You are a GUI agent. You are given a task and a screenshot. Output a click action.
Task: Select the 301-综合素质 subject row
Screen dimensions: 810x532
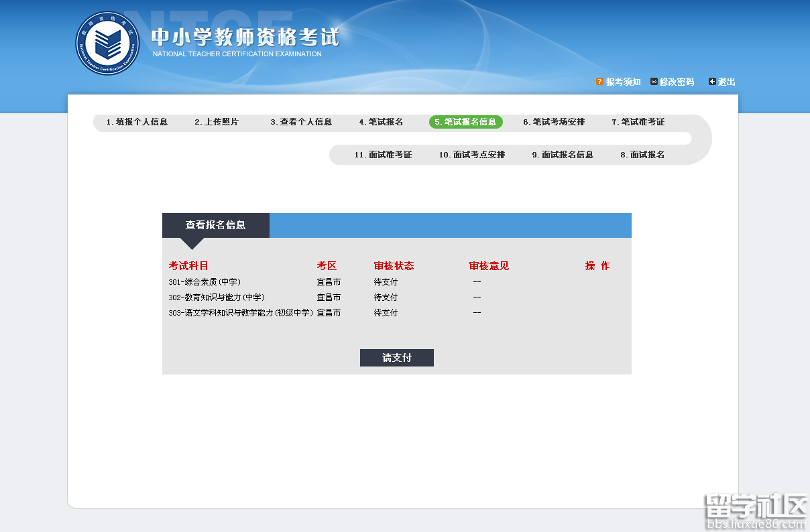click(205, 281)
